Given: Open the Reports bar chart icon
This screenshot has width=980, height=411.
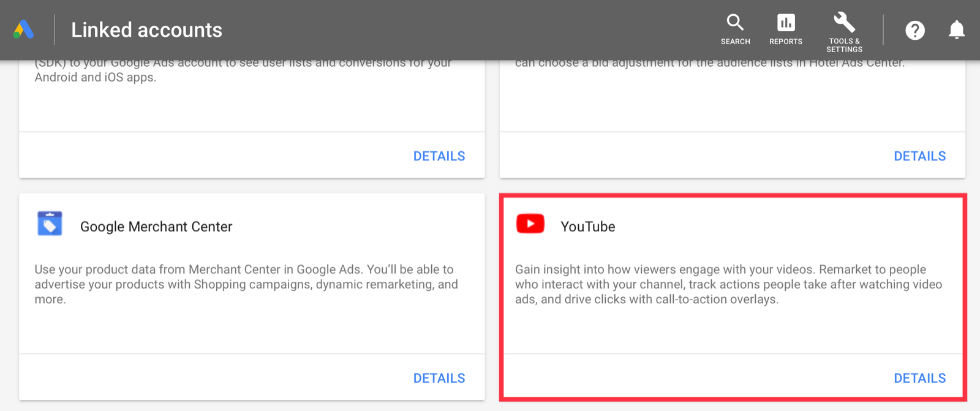Looking at the screenshot, I should pos(786,23).
